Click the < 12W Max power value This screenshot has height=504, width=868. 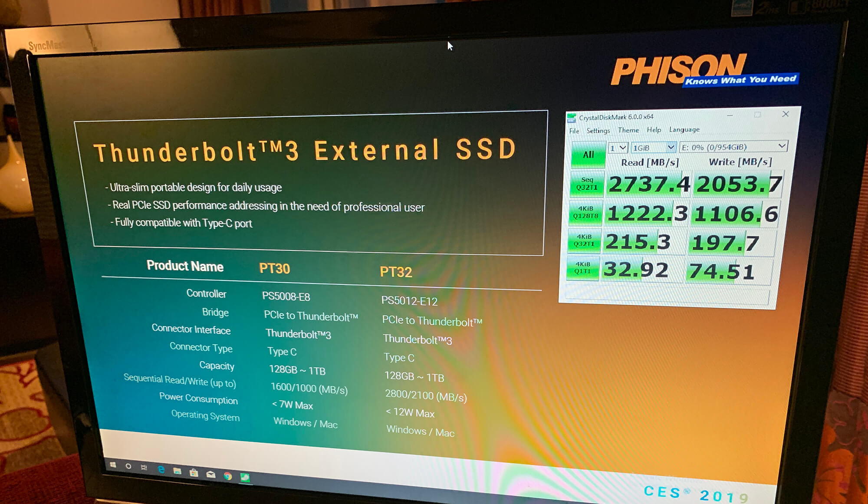pos(410,412)
